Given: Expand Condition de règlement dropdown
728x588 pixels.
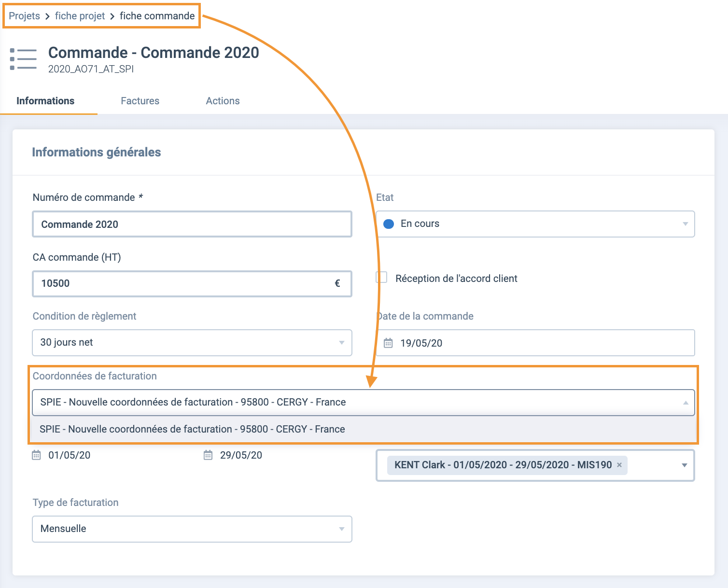Looking at the screenshot, I should tap(341, 343).
